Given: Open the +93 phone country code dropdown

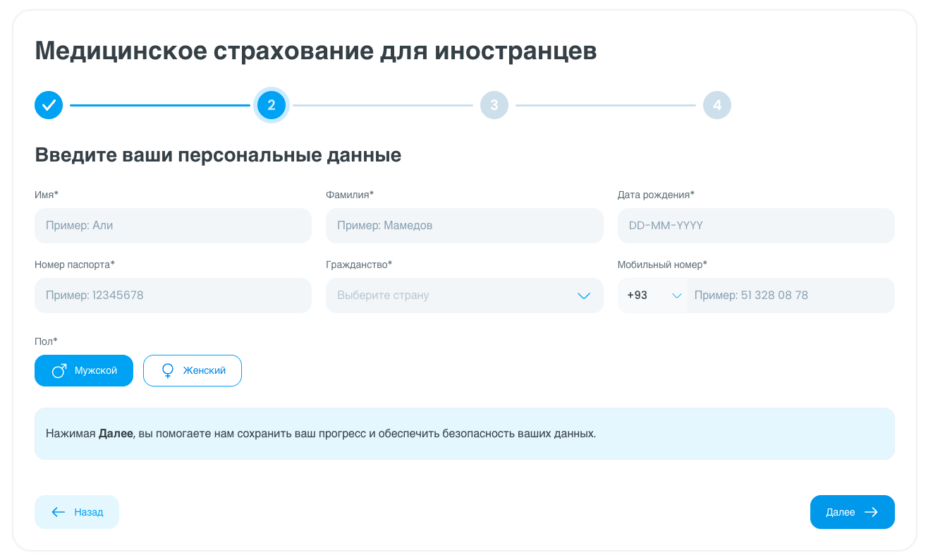Looking at the screenshot, I should (x=653, y=296).
